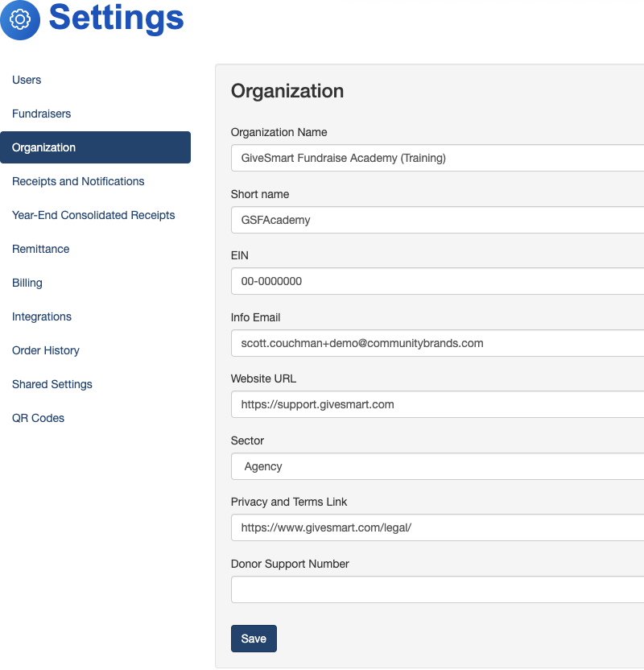View Order History
Screen dimensions: 644x670
click(46, 350)
